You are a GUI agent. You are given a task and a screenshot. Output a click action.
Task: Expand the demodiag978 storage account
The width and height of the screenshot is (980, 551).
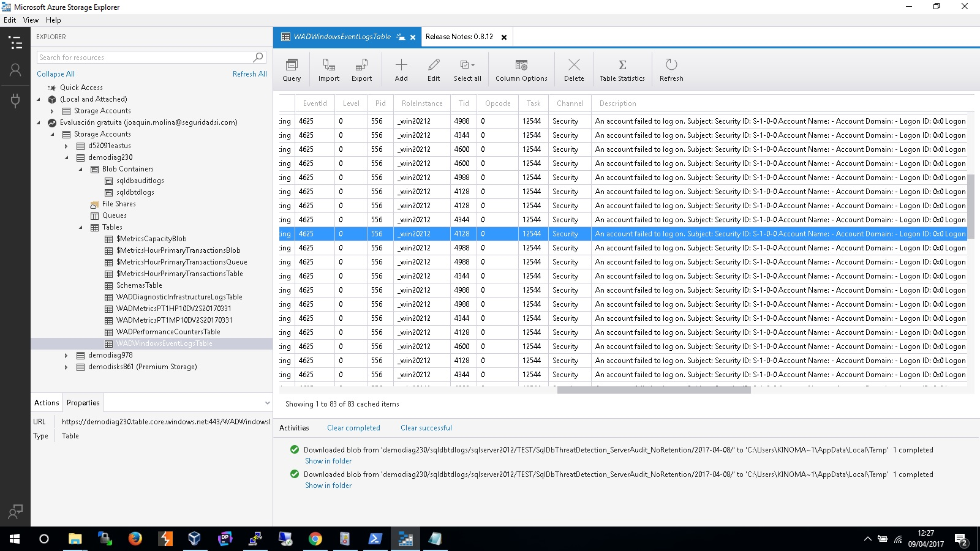pyautogui.click(x=66, y=356)
